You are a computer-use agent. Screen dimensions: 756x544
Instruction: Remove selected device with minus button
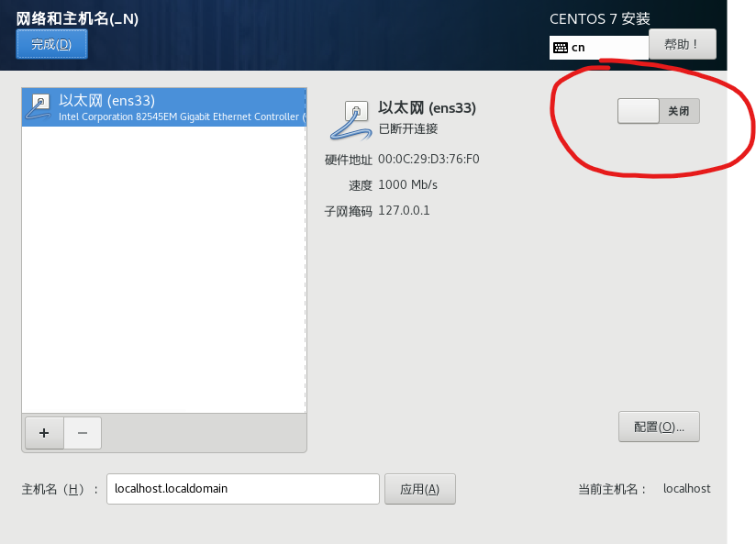tap(83, 433)
